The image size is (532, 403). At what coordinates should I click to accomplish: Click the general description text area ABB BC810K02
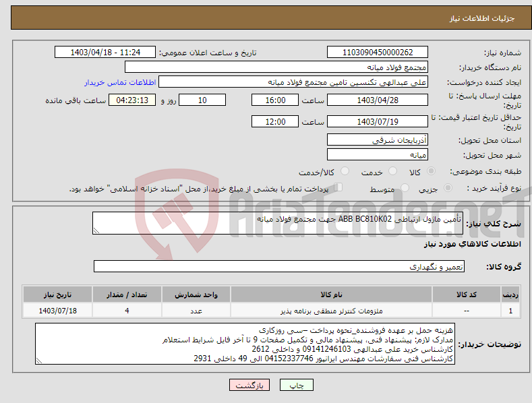(278, 223)
